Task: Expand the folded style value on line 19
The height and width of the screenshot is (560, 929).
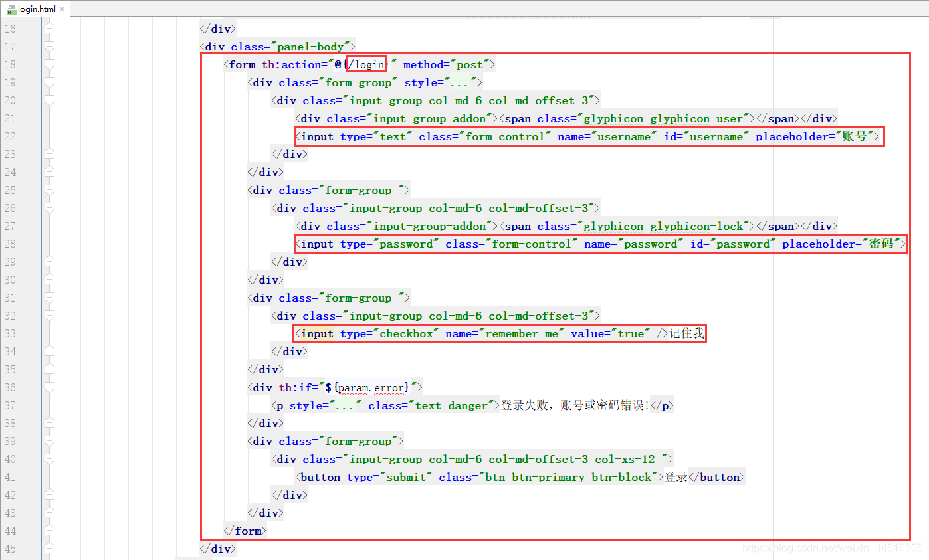Action: (x=461, y=82)
